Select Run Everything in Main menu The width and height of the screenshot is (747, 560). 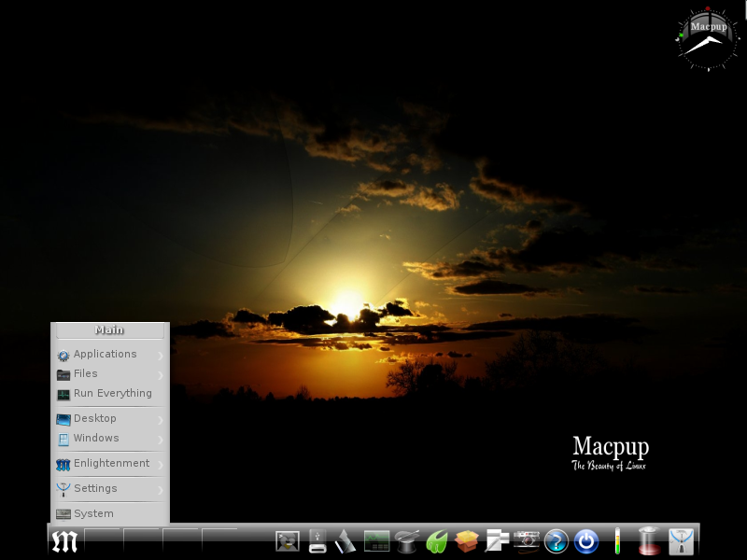(110, 393)
